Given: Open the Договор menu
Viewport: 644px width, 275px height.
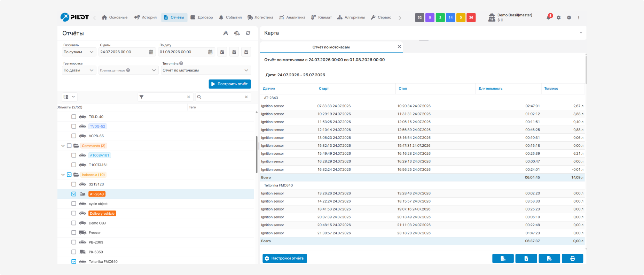Looking at the screenshot, I should coord(202,17).
